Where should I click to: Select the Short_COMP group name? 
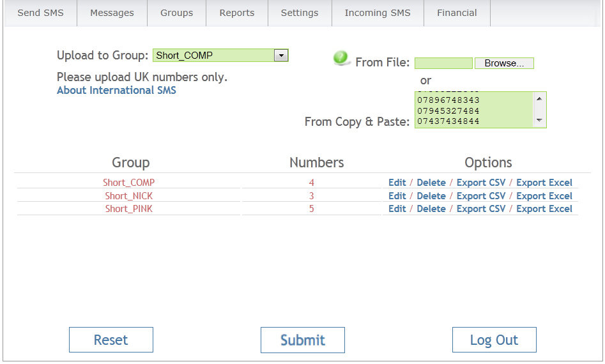pyautogui.click(x=128, y=183)
